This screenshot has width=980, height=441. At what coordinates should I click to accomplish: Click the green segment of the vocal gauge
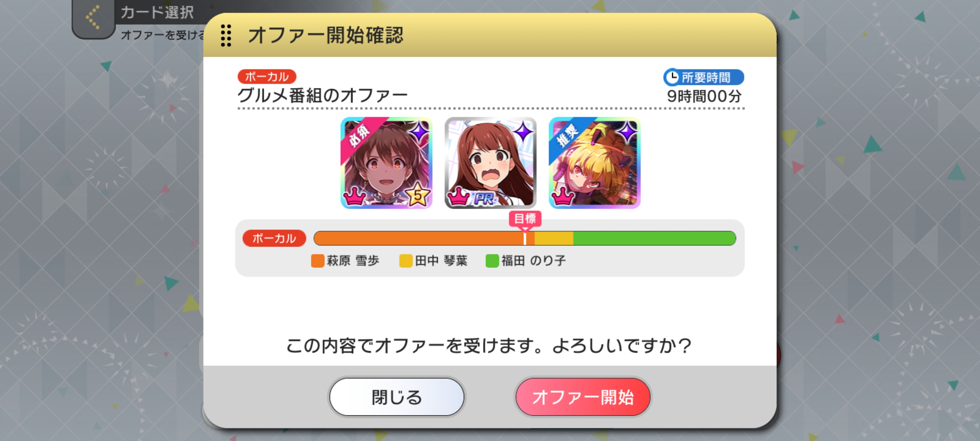coord(655,238)
